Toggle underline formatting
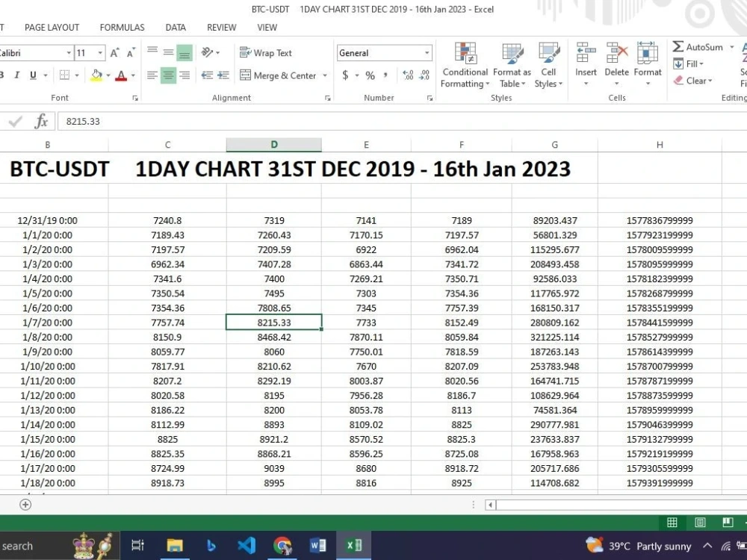 coord(33,75)
